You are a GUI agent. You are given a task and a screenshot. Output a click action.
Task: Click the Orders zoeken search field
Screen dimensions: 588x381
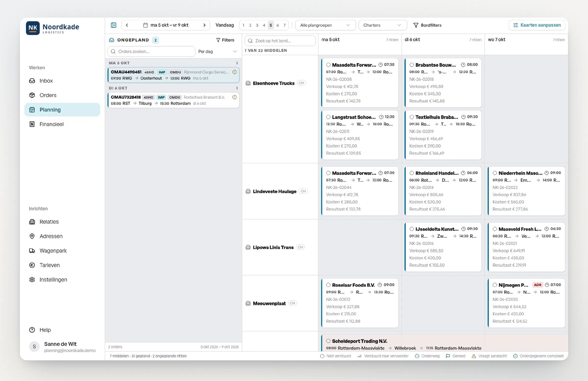(x=151, y=51)
